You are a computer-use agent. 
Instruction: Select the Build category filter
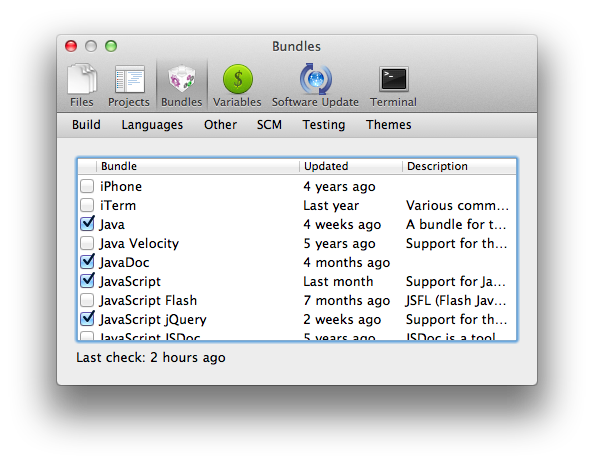tap(86, 125)
